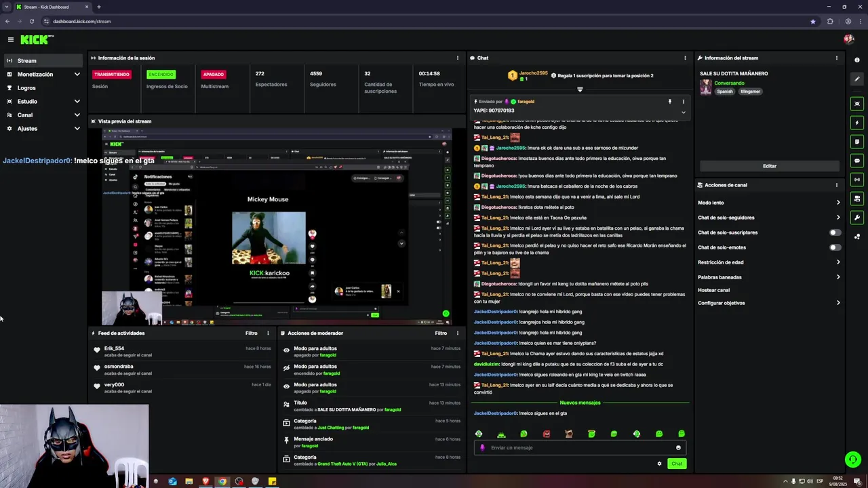Bookmark this page with the star icon
The width and height of the screenshot is (868, 488).
[x=813, y=21]
